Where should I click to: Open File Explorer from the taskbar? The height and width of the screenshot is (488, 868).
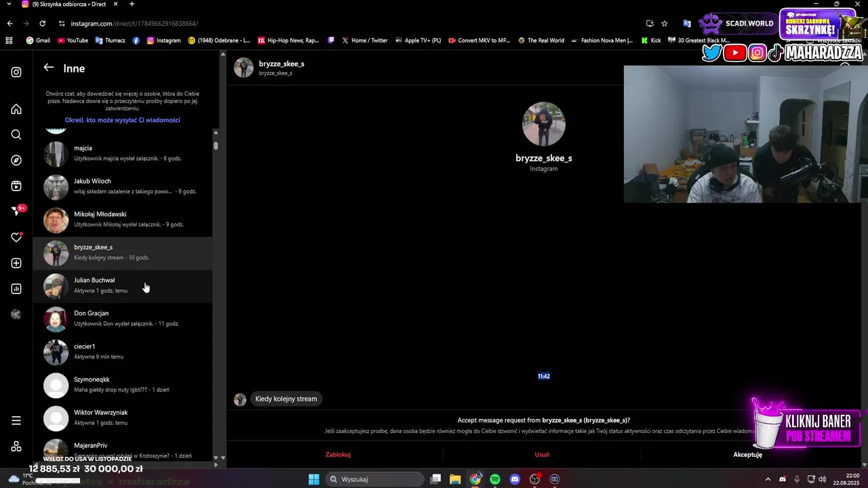pyautogui.click(x=456, y=479)
